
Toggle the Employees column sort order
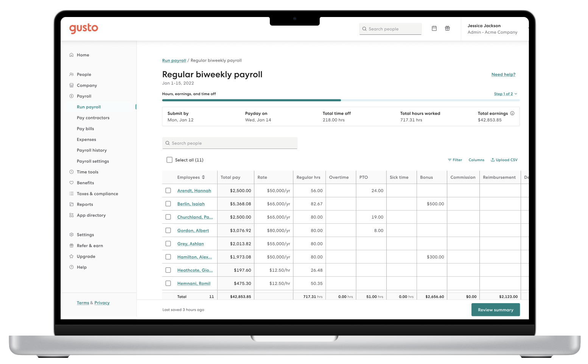point(204,177)
